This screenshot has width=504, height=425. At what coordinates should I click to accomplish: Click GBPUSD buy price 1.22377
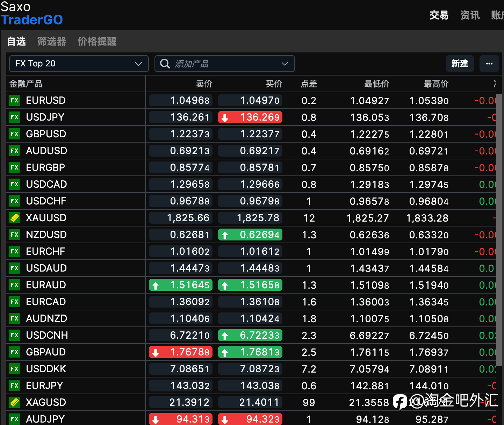pos(250,134)
